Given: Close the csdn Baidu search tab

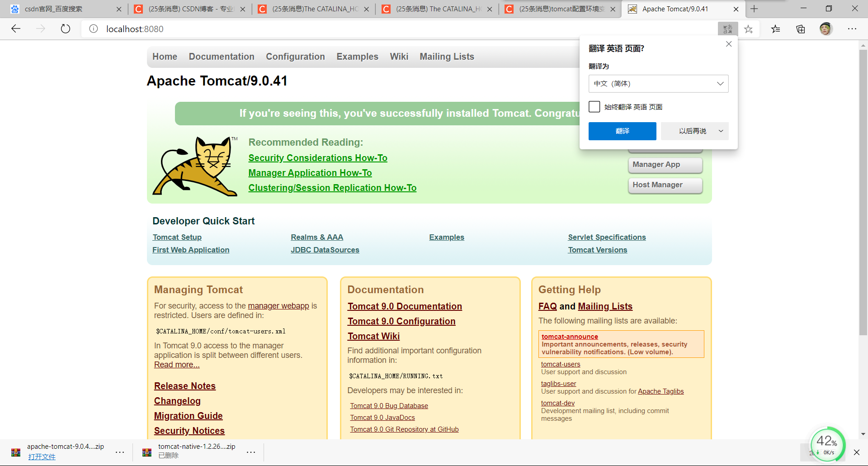Looking at the screenshot, I should [x=119, y=9].
